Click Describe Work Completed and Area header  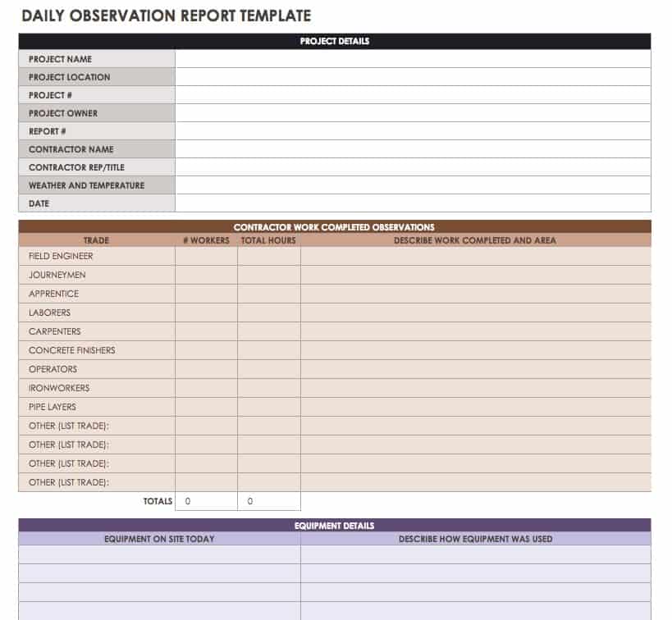tap(475, 240)
